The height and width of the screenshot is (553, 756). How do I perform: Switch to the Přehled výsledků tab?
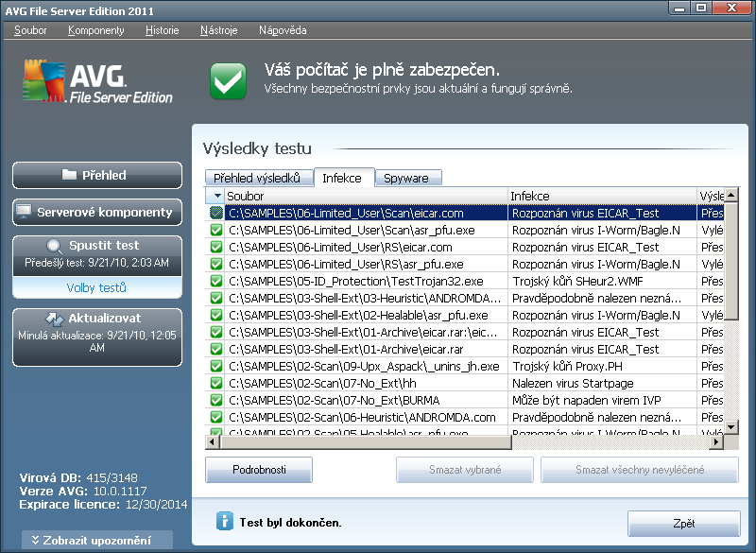pyautogui.click(x=259, y=178)
